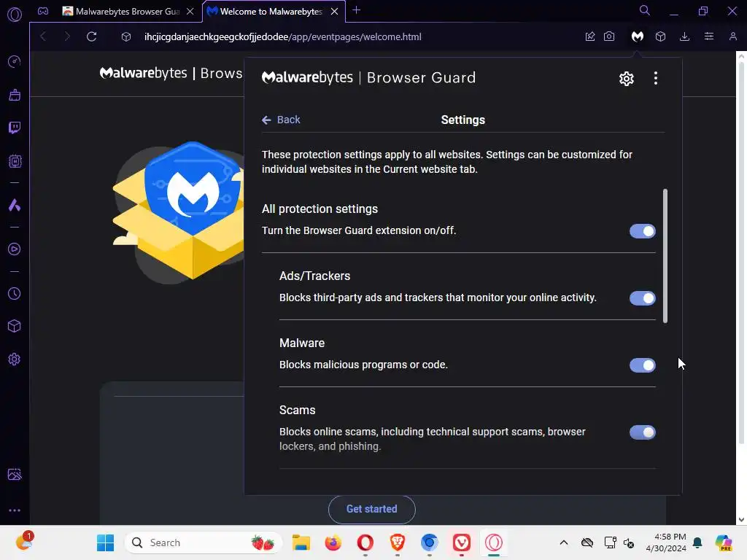Image resolution: width=747 pixels, height=560 pixels.
Task: Open the Opera GX taskbar icon
Action: click(x=494, y=542)
